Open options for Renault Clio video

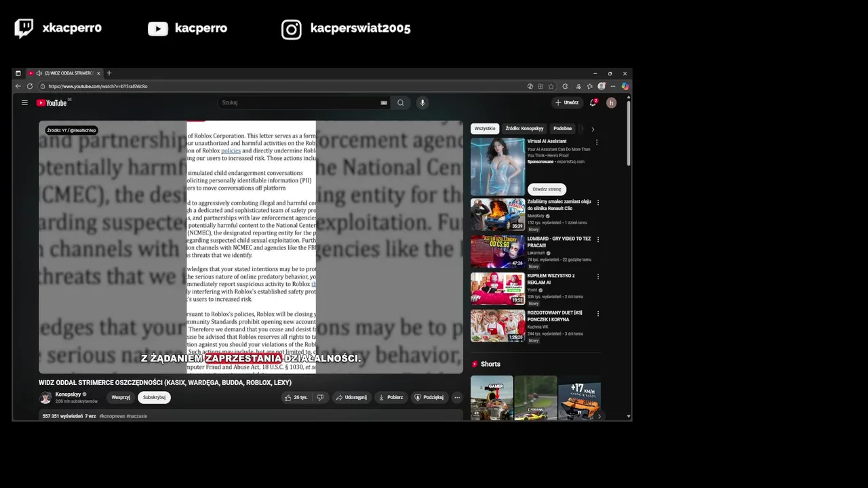click(597, 203)
